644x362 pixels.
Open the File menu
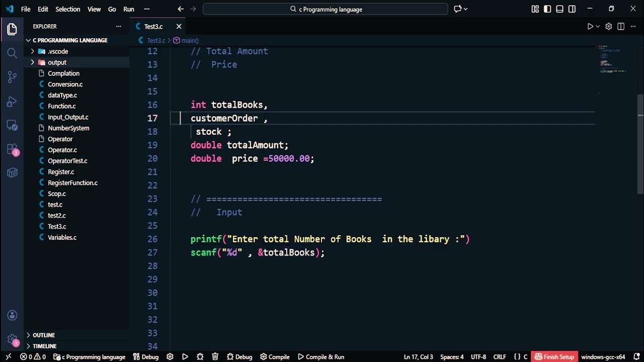tap(26, 9)
